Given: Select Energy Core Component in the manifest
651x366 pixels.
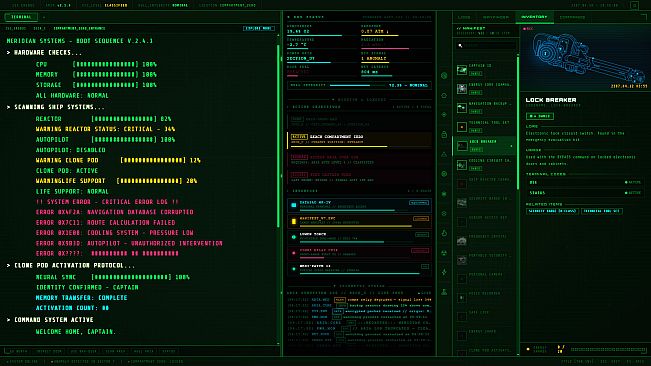Looking at the screenshot, I should click(x=485, y=89).
